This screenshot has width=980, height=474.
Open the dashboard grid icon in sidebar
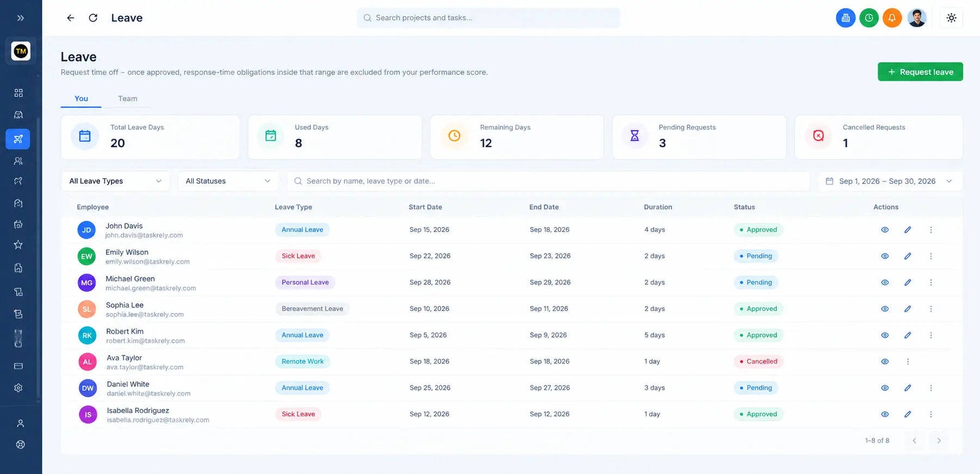coord(18,93)
